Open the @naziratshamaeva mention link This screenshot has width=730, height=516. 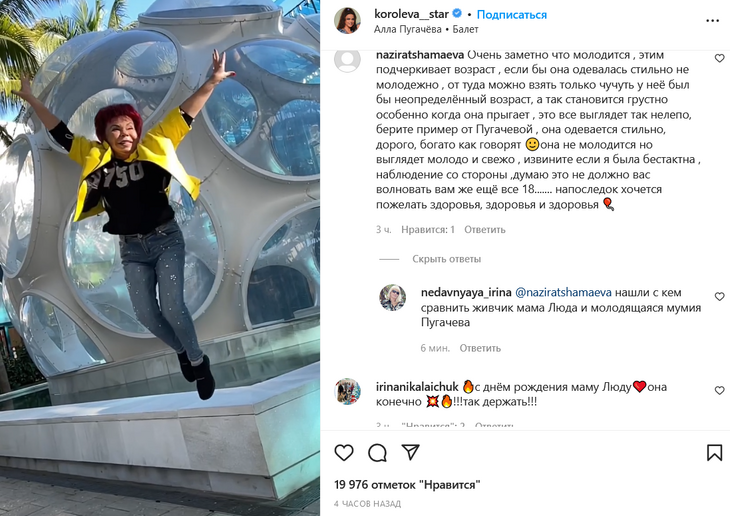pyautogui.click(x=563, y=292)
